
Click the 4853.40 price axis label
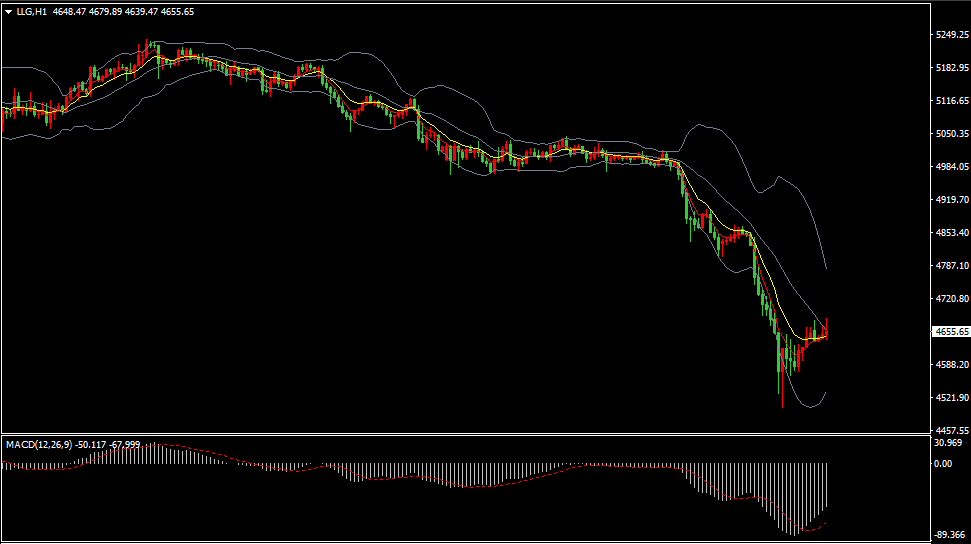click(x=950, y=233)
